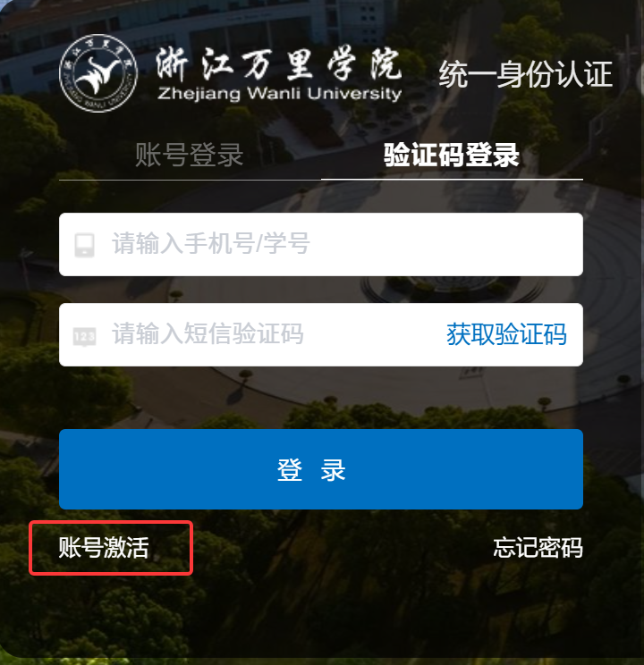The image size is (644, 665).
Task: Click the 123 SMS code icon
Action: (x=84, y=337)
